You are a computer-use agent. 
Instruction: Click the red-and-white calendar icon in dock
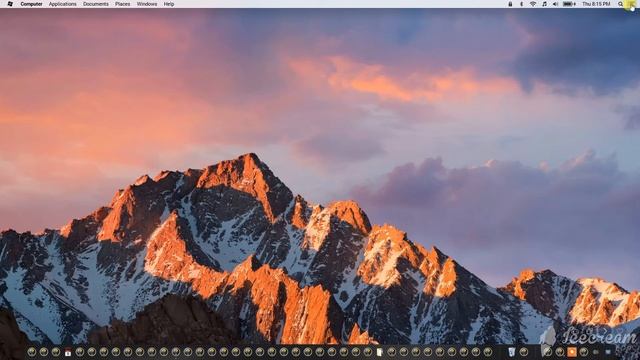click(x=68, y=352)
